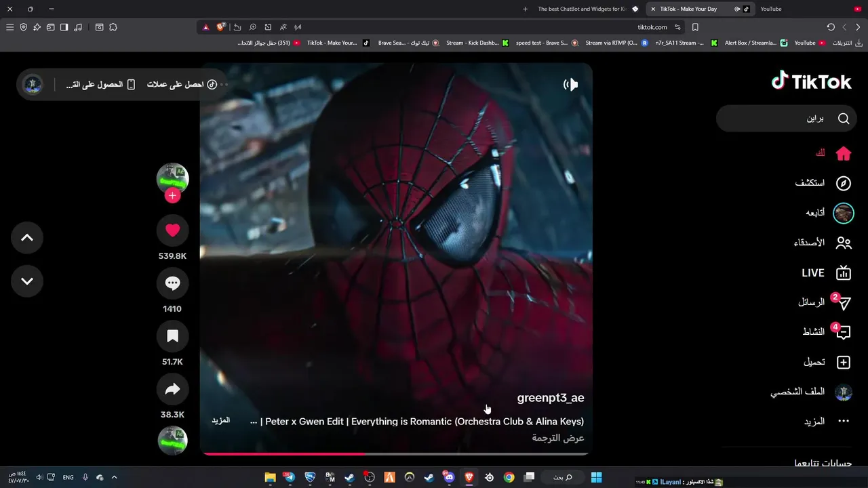Click the taskbar search box
The height and width of the screenshot is (488, 868).
click(563, 477)
